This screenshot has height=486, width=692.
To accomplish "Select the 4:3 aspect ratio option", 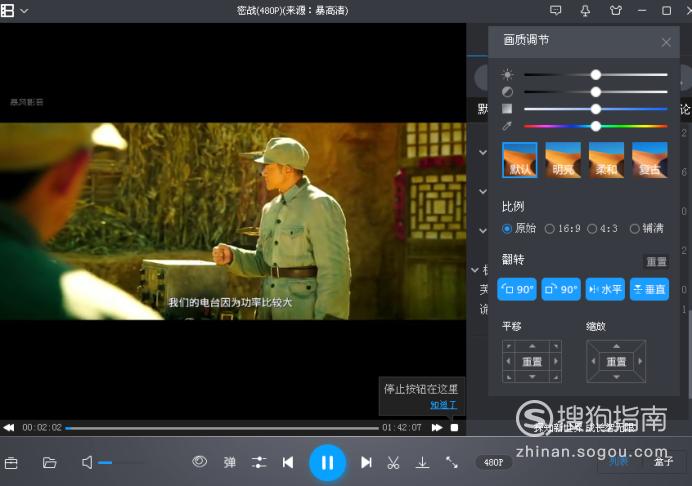I will click(602, 228).
